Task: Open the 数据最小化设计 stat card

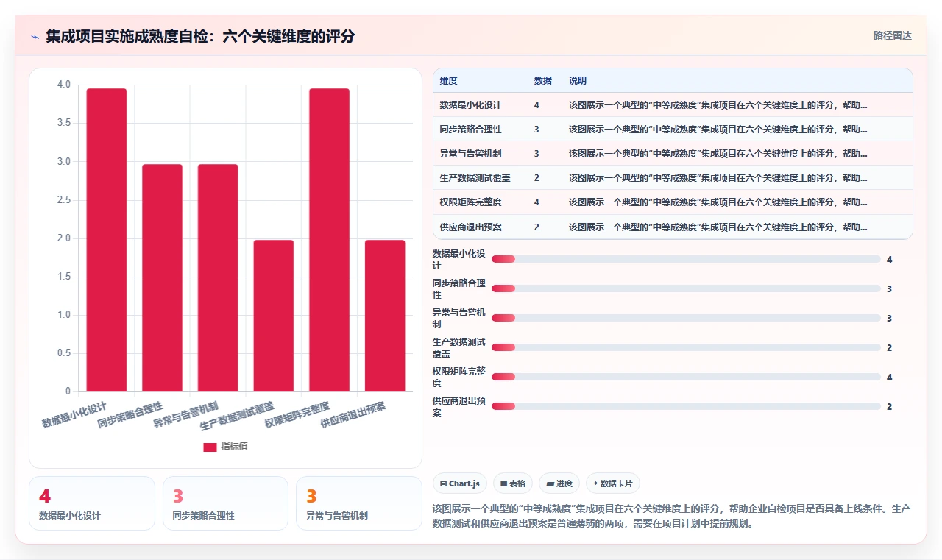Action: point(92,503)
